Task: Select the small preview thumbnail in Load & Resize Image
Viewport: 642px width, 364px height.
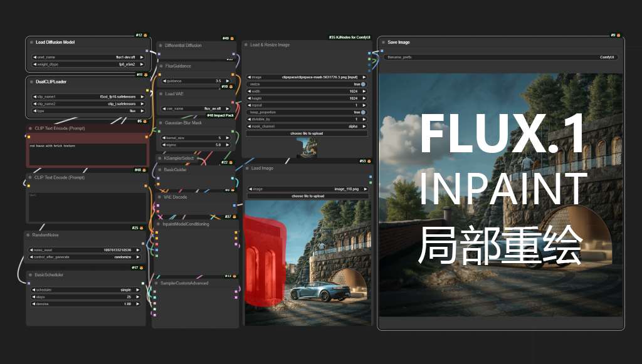Action: click(x=307, y=148)
